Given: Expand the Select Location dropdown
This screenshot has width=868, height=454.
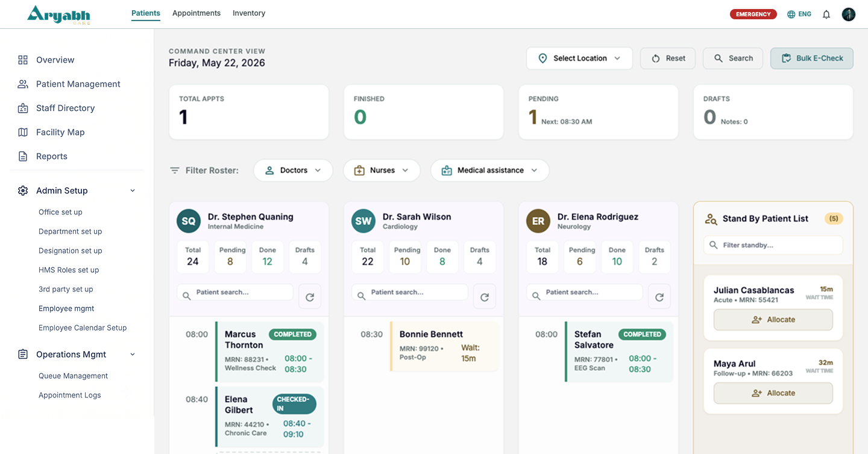Looking at the screenshot, I should [x=579, y=58].
